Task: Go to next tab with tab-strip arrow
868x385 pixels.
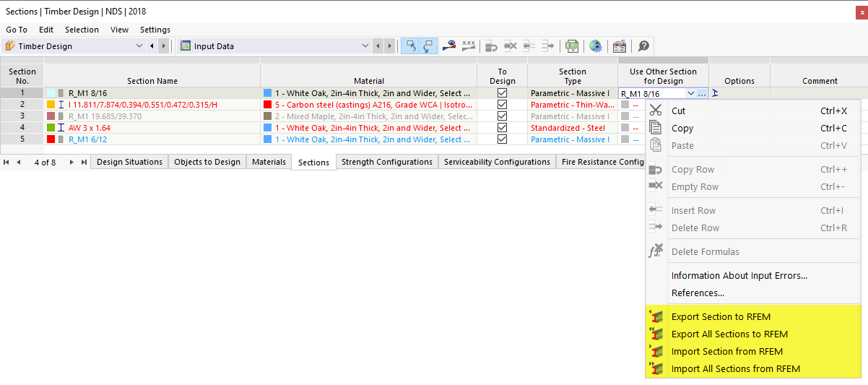Action: click(x=71, y=163)
